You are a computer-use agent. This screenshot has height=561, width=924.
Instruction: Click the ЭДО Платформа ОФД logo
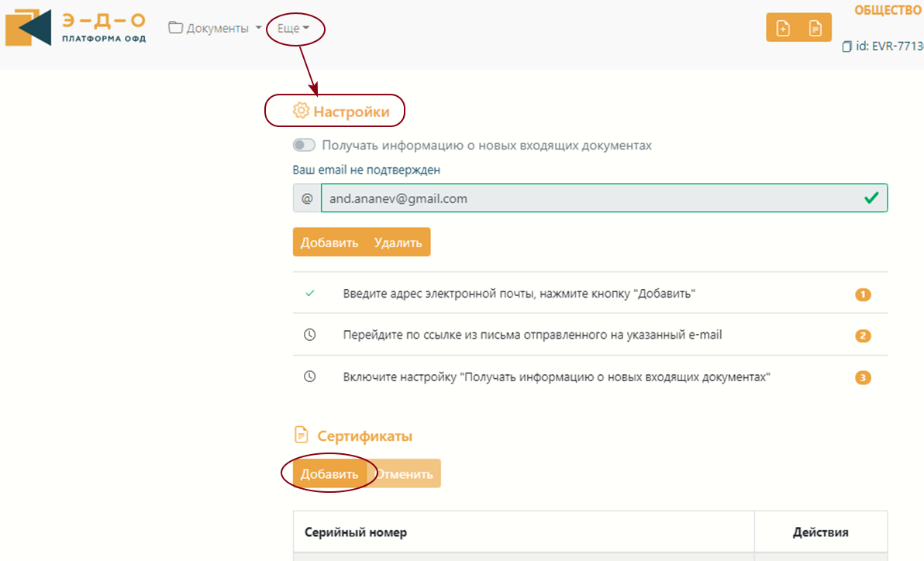pos(75,27)
